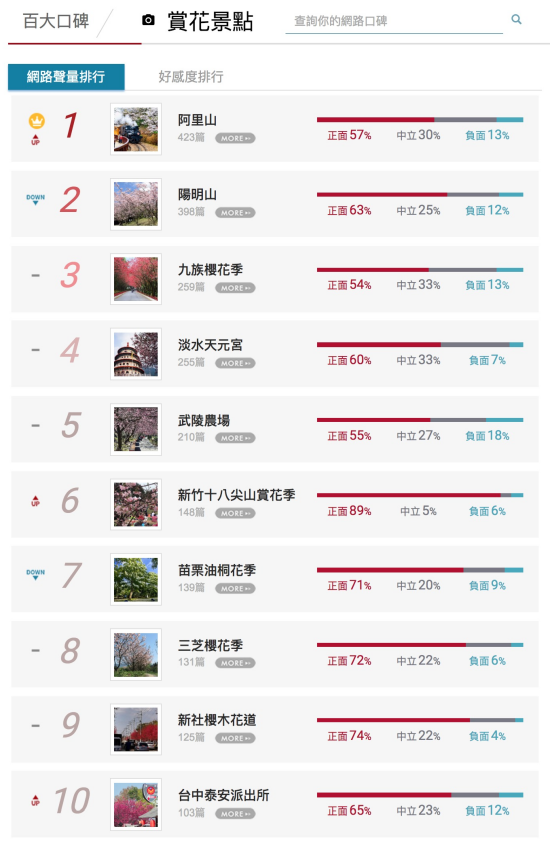The image size is (550, 846).
Task: Select the 網路聲量排行 tab
Action: click(x=66, y=77)
